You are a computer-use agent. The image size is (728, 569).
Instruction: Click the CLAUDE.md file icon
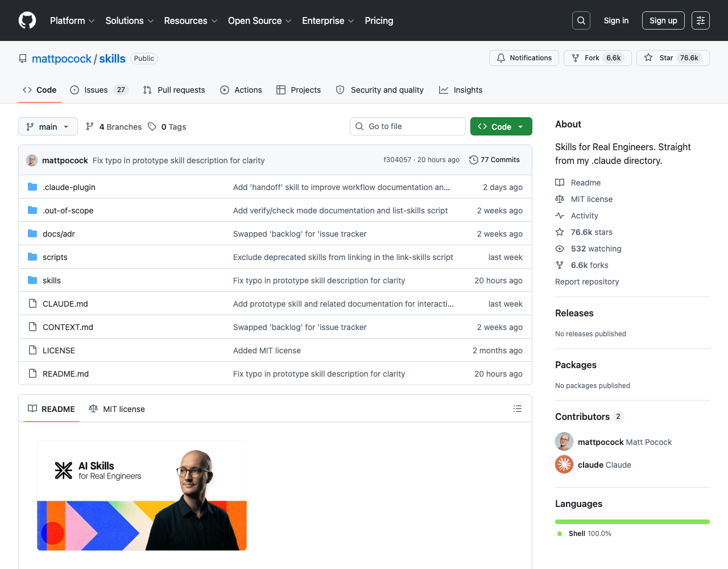pos(32,304)
